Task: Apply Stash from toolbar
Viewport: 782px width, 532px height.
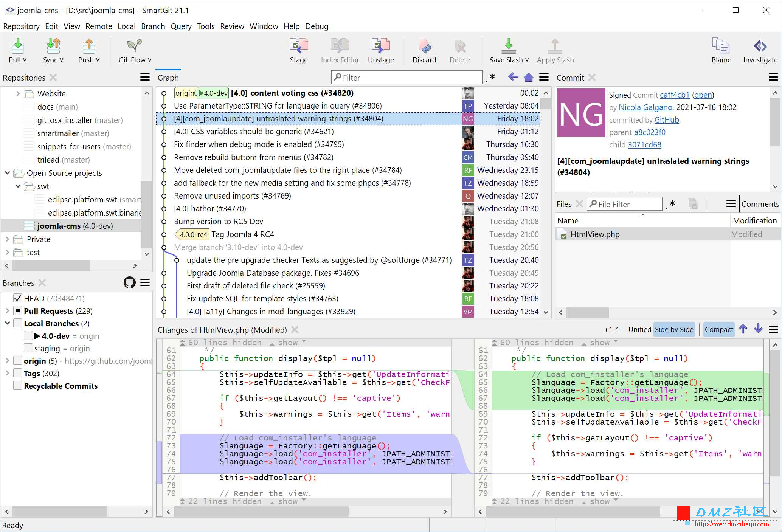Action: [x=555, y=50]
